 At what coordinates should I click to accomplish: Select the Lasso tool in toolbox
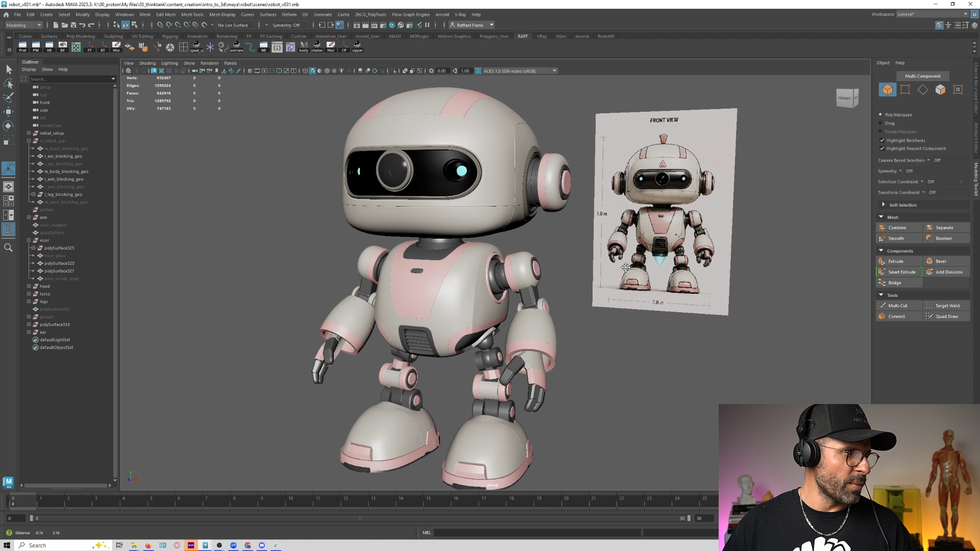pyautogui.click(x=9, y=83)
